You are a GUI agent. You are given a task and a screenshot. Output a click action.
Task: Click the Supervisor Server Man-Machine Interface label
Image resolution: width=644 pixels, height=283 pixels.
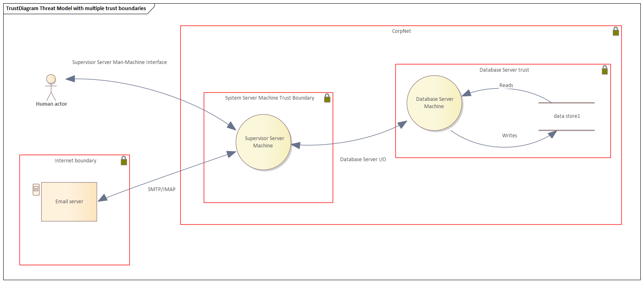(119, 62)
